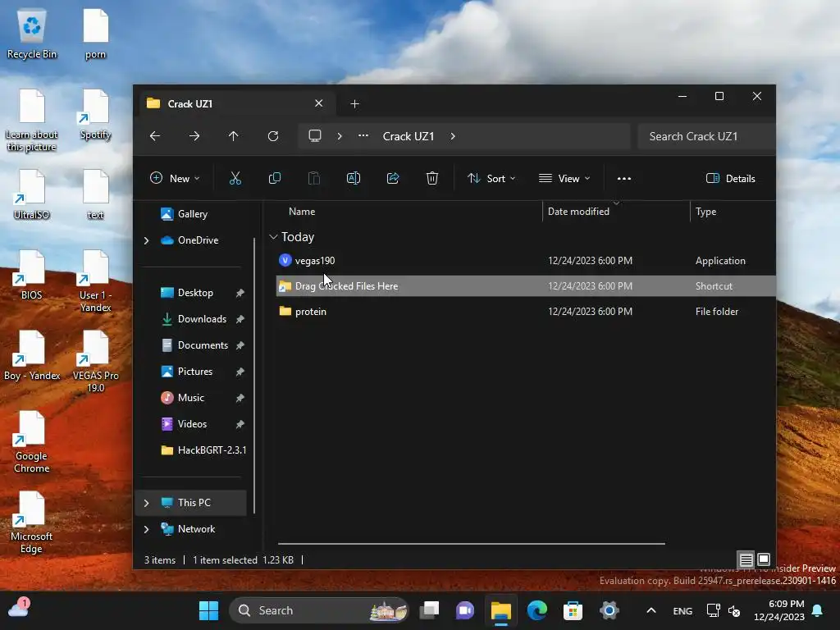Go forward with the right arrow
Image resolution: width=840 pixels, height=630 pixels.
coord(194,136)
